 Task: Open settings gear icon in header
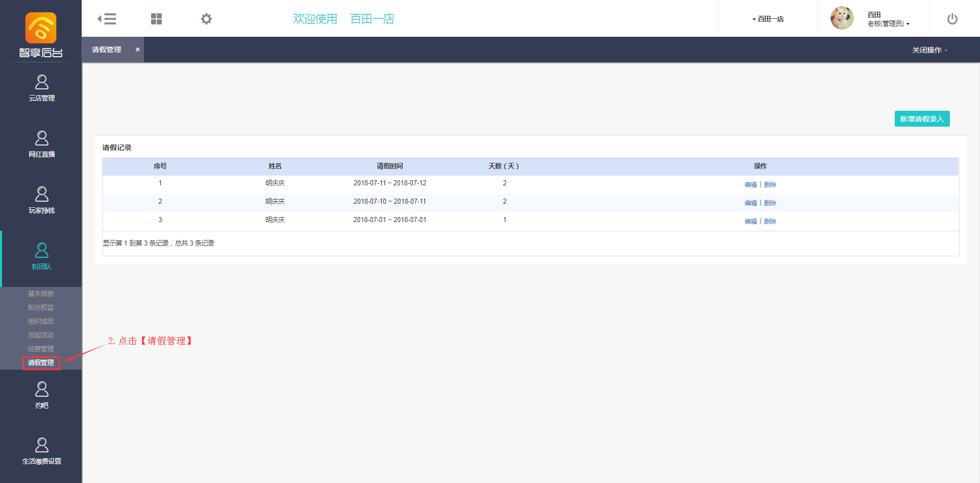coord(206,19)
